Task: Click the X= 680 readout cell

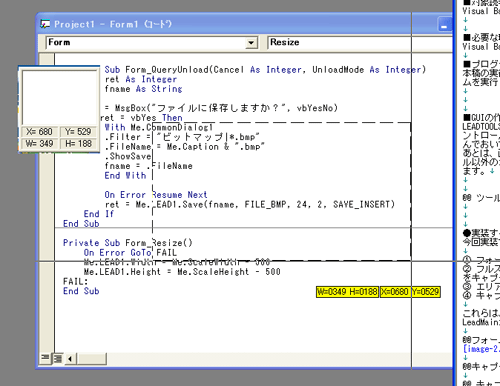Action: tap(40, 132)
